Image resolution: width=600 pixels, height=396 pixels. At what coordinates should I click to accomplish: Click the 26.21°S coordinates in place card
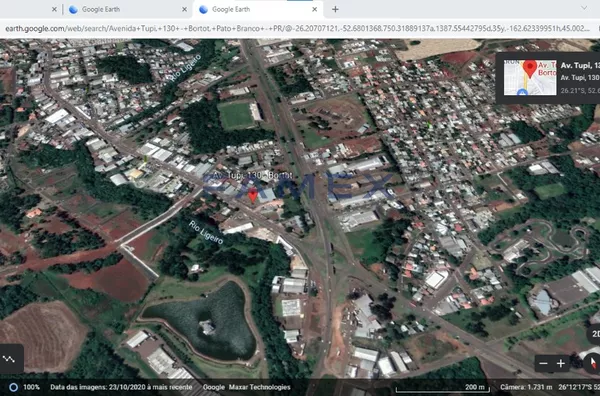(580, 90)
